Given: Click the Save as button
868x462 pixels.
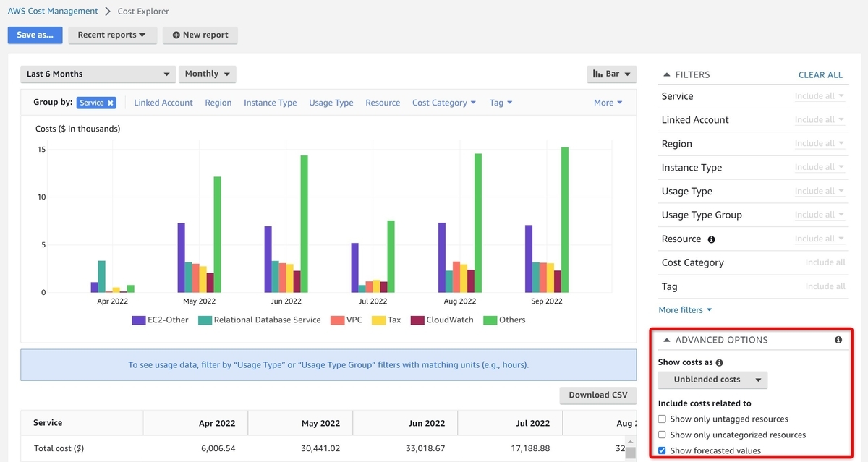Looking at the screenshot, I should point(35,35).
